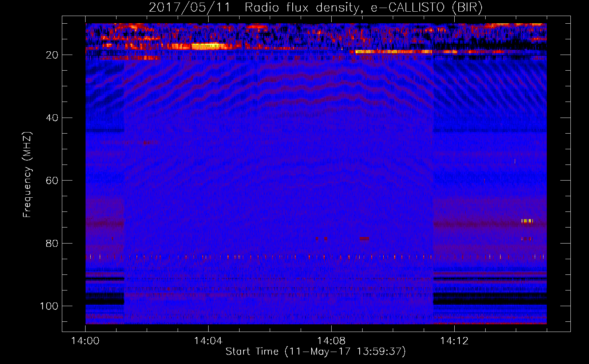This screenshot has width=589, height=364.
Task: Click the '100' frequency tick label
Action: 49,306
